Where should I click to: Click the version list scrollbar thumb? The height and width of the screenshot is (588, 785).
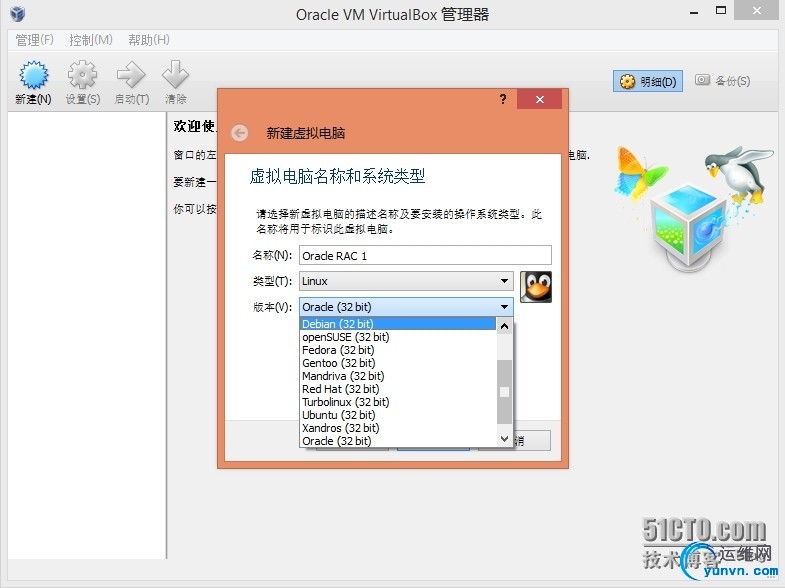point(505,392)
